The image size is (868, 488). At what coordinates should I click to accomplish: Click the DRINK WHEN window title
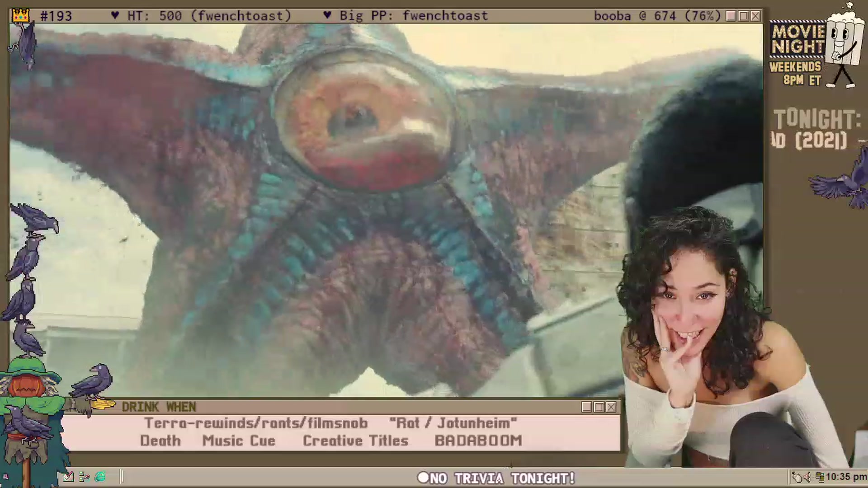click(x=159, y=407)
